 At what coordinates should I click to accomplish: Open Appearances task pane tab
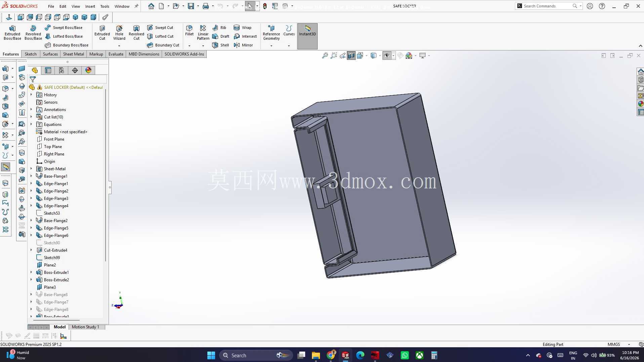641,104
